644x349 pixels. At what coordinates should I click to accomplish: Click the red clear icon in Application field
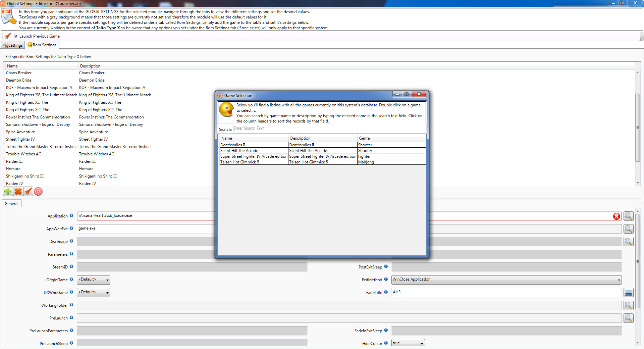[x=616, y=216]
